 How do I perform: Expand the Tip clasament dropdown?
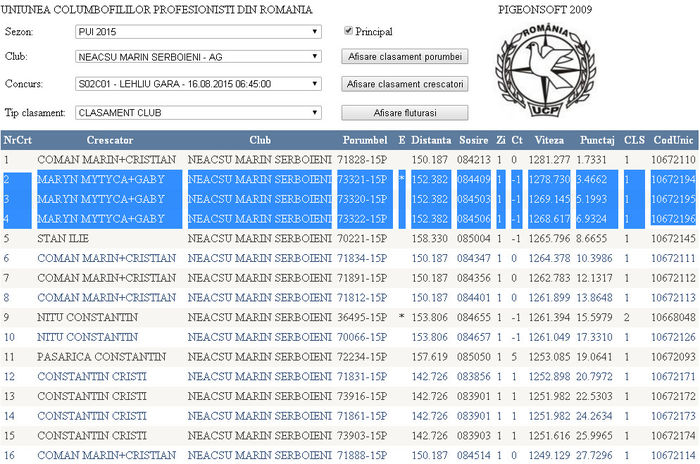click(198, 113)
